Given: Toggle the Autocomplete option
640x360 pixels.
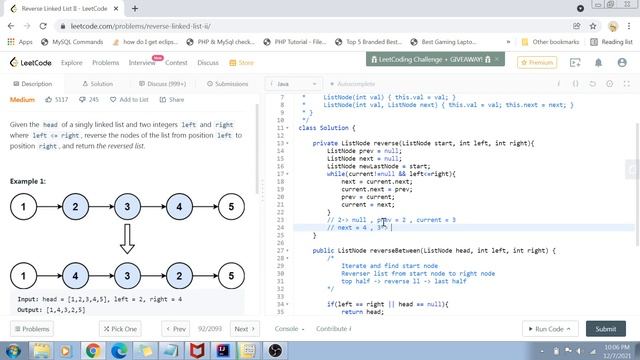Looking at the screenshot, I should (353, 84).
